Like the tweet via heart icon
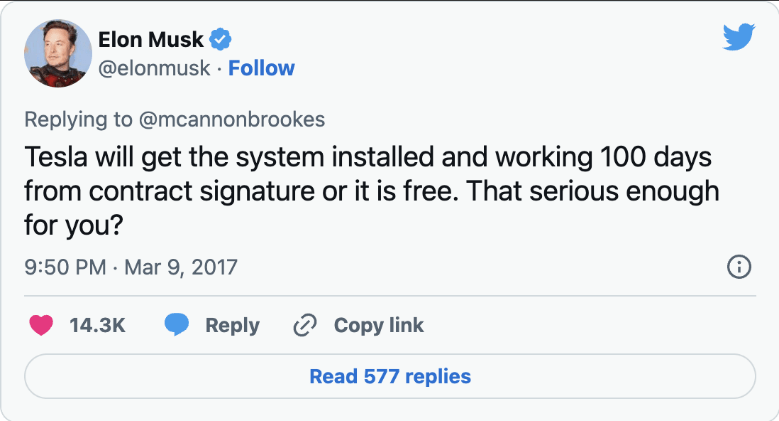The height and width of the screenshot is (421, 779). tap(41, 326)
